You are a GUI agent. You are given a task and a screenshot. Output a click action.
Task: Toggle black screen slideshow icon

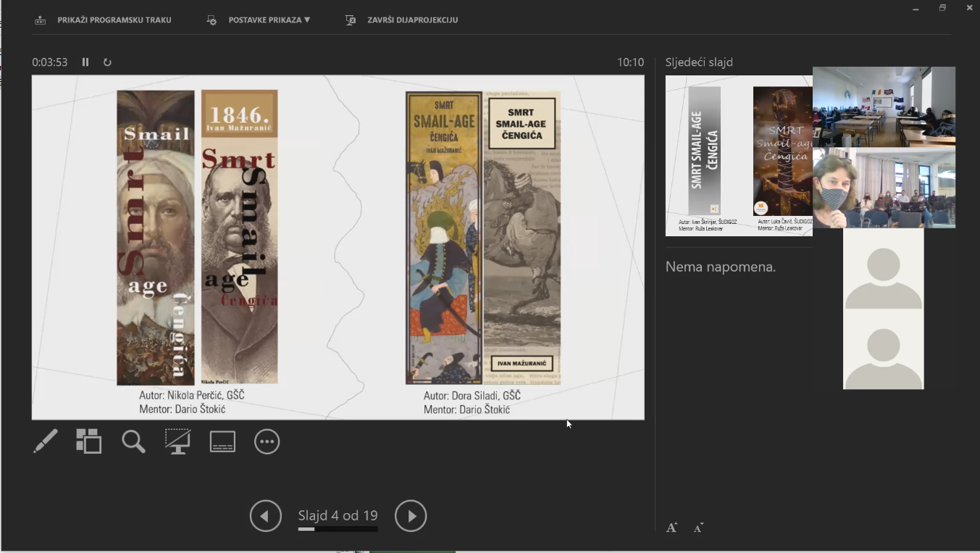[177, 441]
